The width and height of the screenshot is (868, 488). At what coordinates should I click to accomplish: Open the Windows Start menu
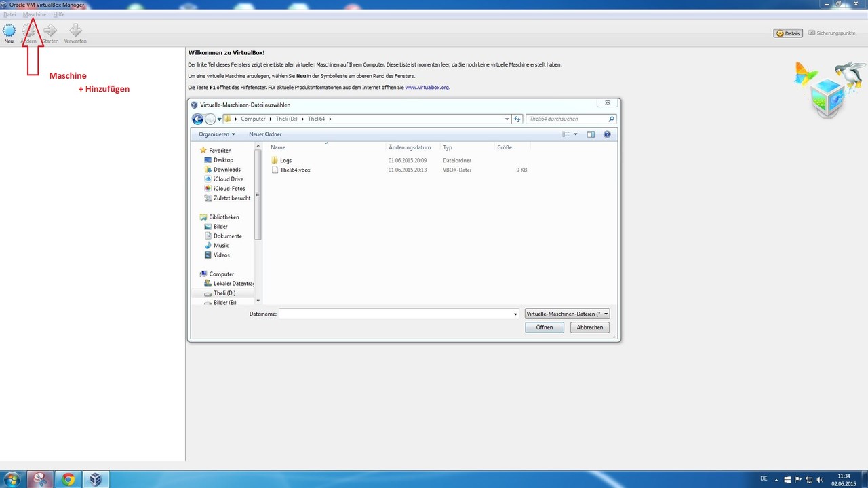click(x=14, y=479)
